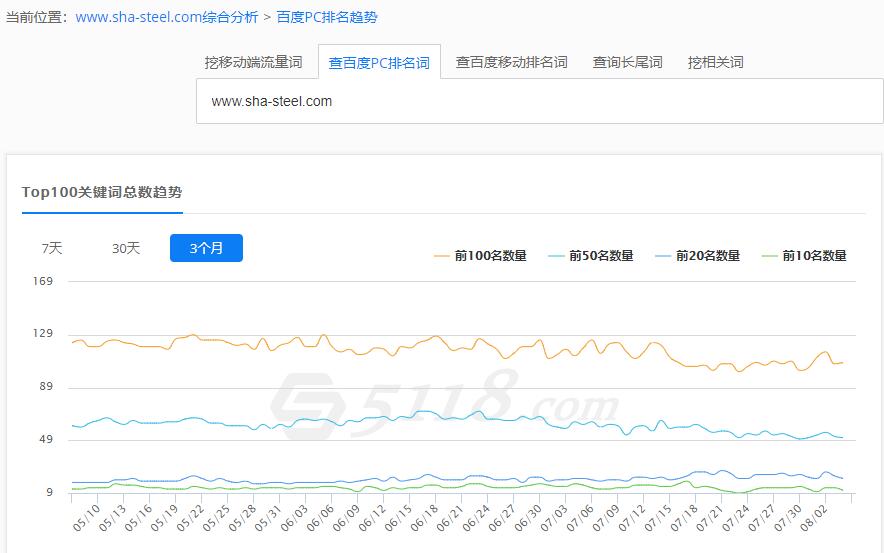
Task: Click the 百度PC排名趋势 breadcrumb link
Action: (x=327, y=17)
